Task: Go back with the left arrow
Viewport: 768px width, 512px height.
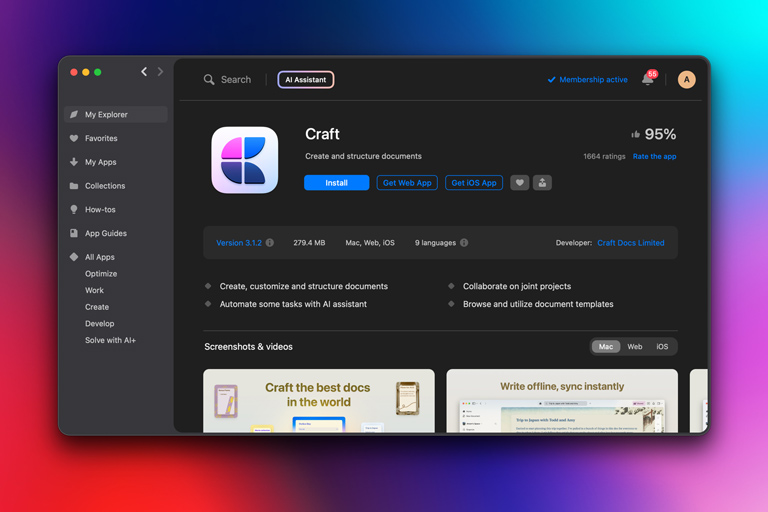Action: [144, 72]
